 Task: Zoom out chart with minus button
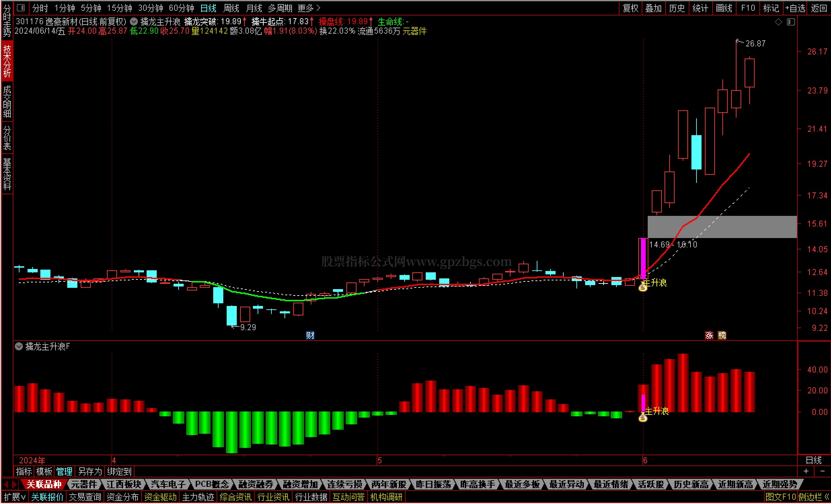pos(822,471)
